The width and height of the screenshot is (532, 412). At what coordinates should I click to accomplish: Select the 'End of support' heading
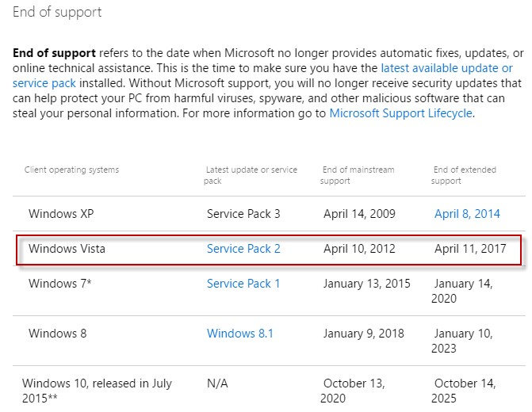[x=57, y=12]
